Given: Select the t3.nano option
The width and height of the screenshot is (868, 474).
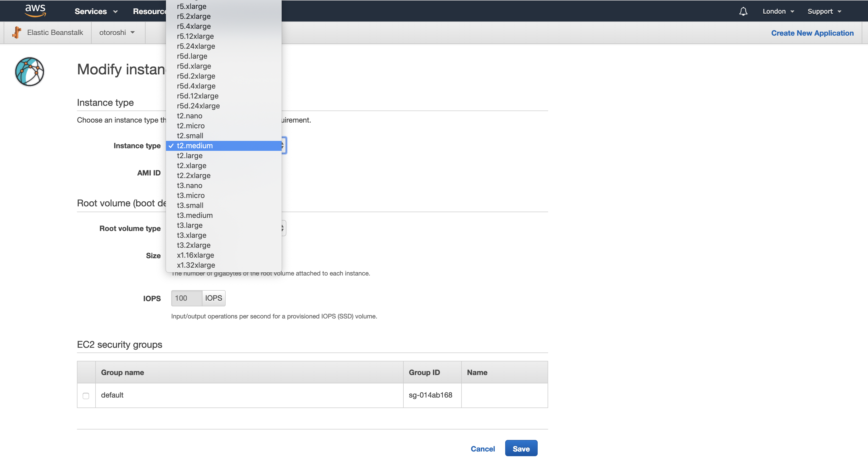Looking at the screenshot, I should (x=189, y=185).
